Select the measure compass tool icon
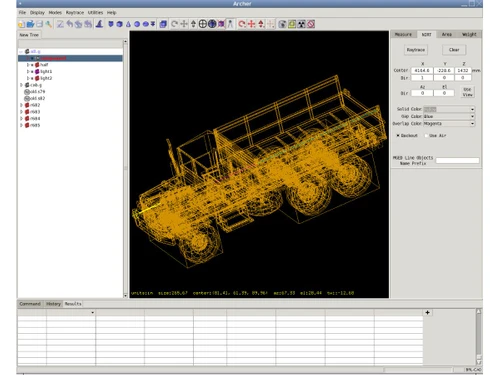This screenshot has height=375, width=500. pos(230,24)
